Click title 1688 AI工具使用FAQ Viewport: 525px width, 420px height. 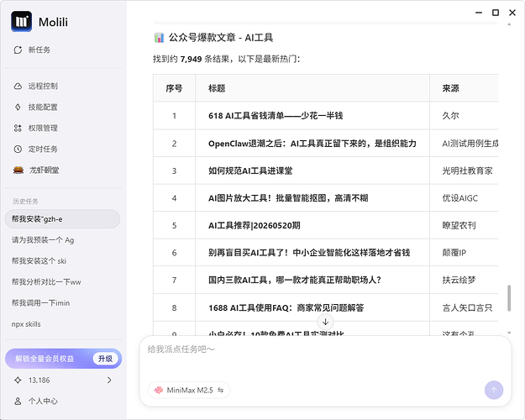[x=286, y=307]
